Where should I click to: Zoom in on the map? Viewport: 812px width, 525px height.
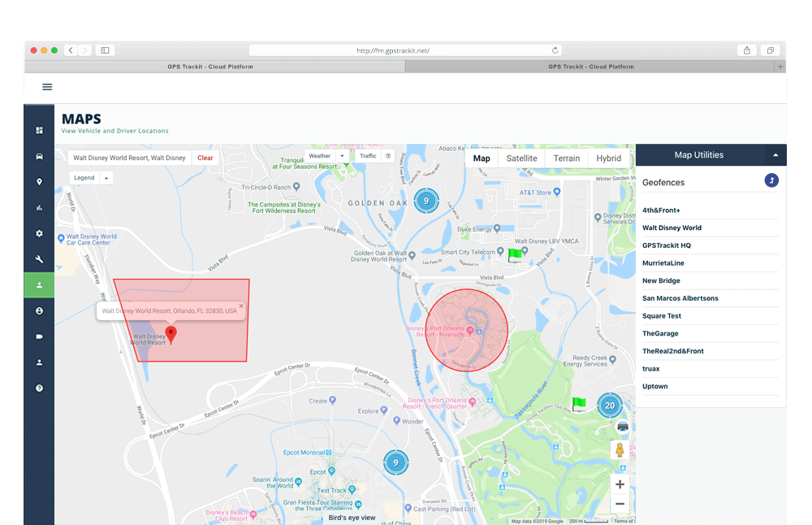click(x=620, y=484)
